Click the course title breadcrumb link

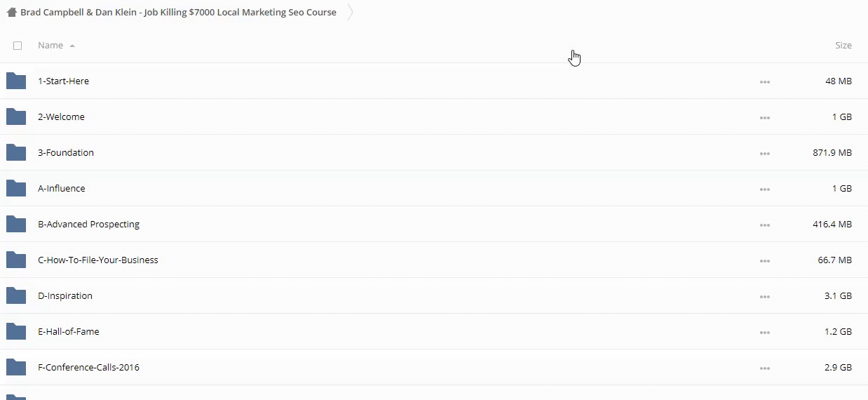(x=178, y=13)
